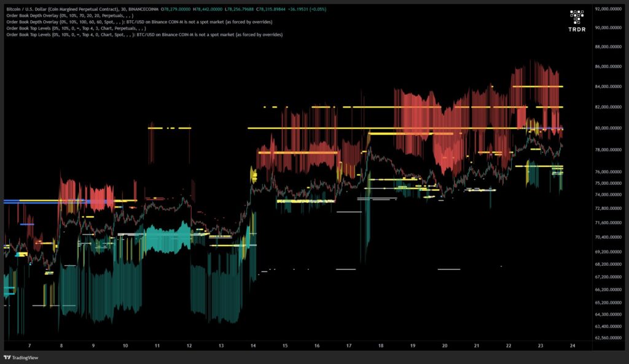This screenshot has height=364, width=629.
Task: Select Order Book Depth Overlay Perpetuals legend row
Action: [70, 15]
